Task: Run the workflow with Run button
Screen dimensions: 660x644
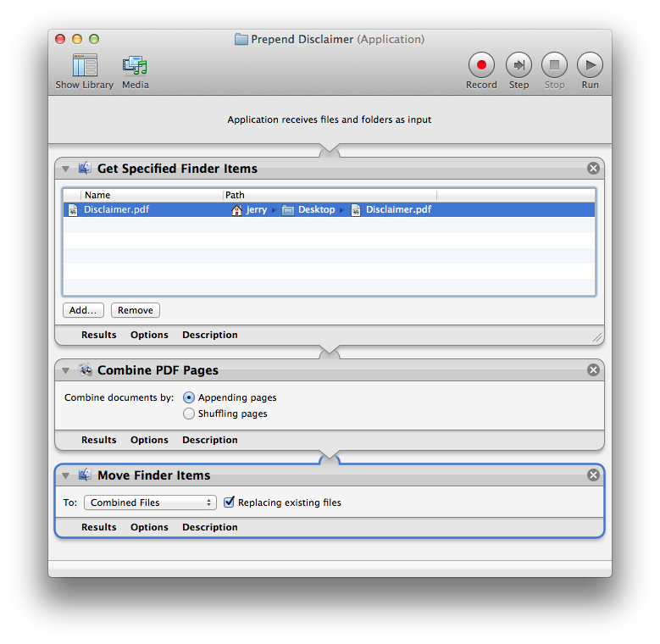Action: [590, 65]
